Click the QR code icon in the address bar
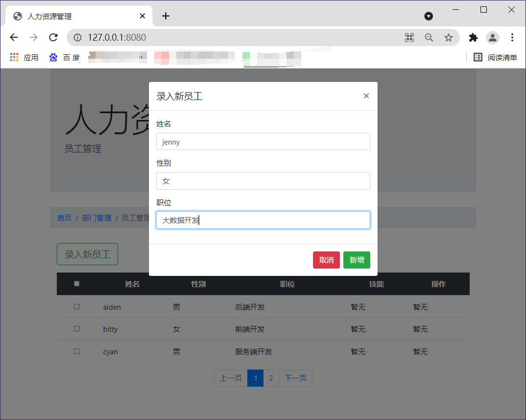The height and width of the screenshot is (420, 526). coord(409,37)
